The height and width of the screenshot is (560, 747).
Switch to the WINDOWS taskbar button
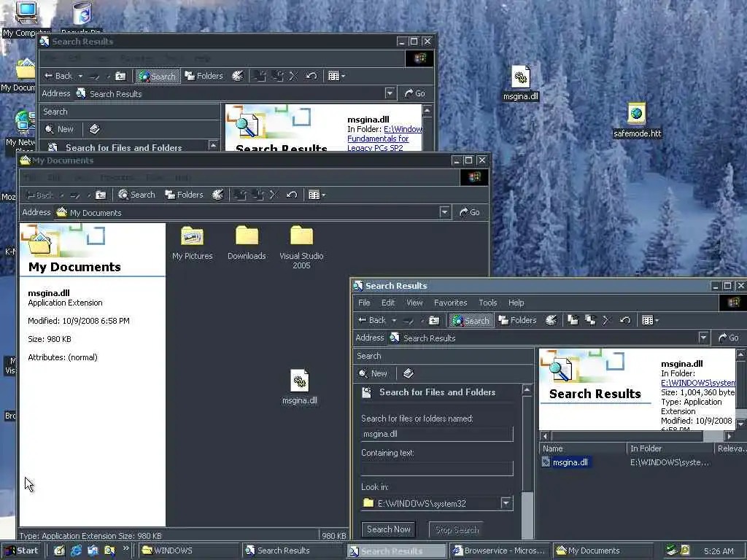(x=190, y=551)
